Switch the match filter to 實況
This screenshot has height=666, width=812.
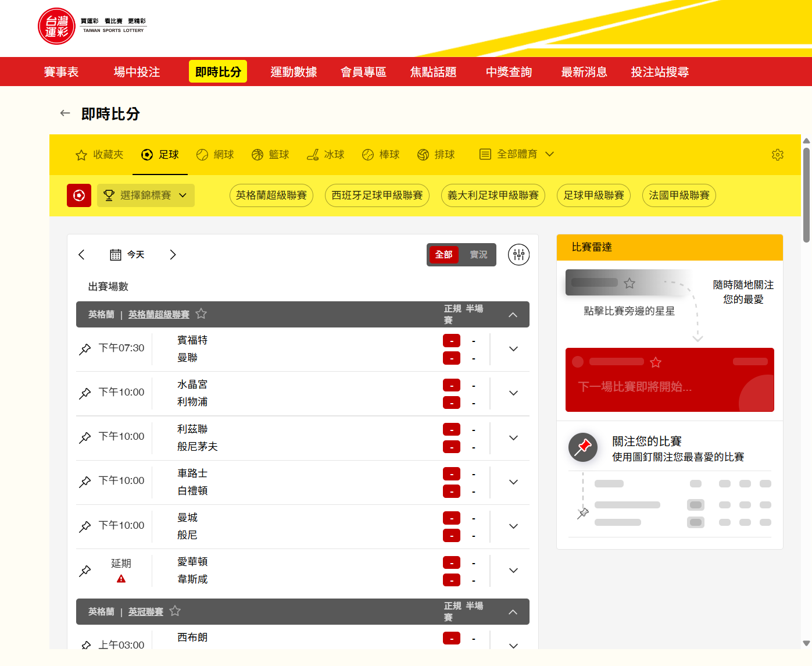(478, 255)
